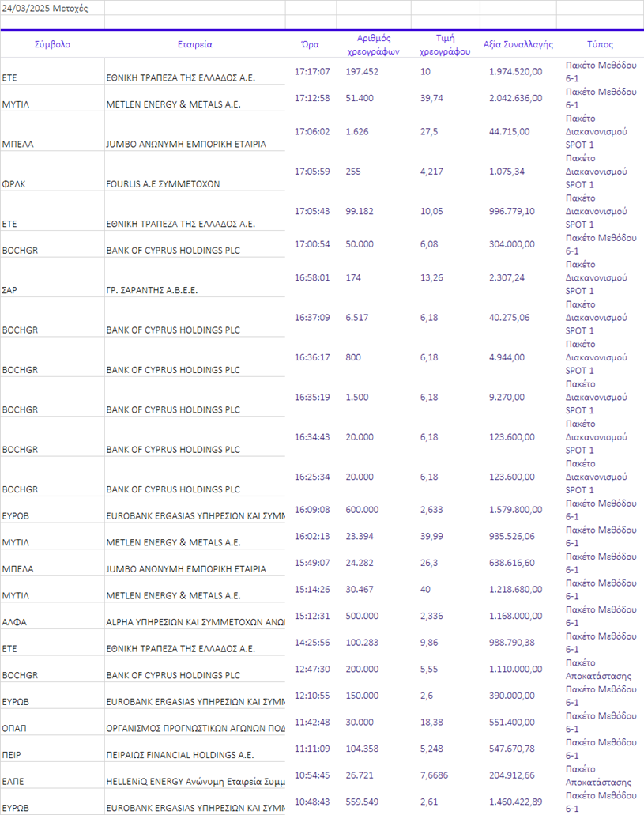Select value cell 44.715,00
Image resolution: width=644 pixels, height=815 pixels.
[509, 132]
